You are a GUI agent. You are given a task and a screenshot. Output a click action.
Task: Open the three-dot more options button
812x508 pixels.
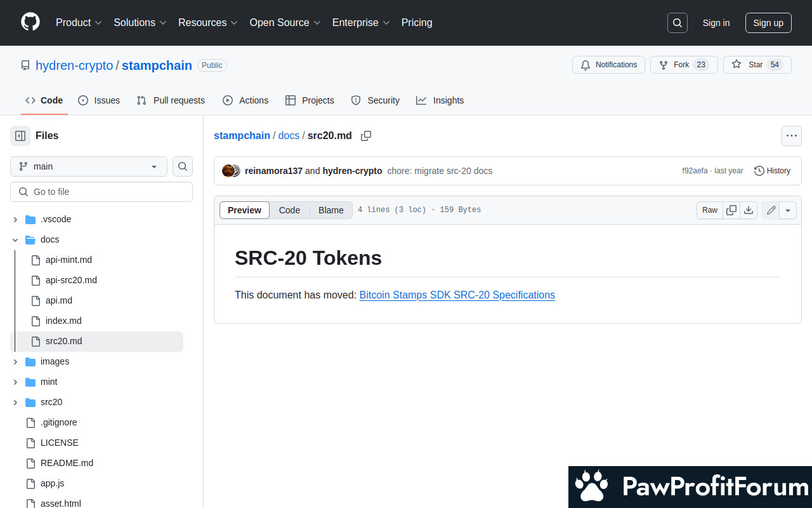pos(791,136)
